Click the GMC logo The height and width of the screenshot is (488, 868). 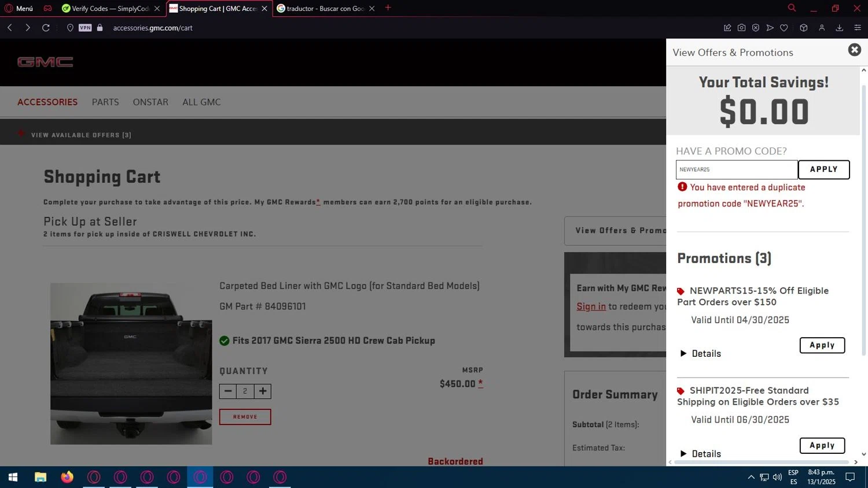point(45,62)
